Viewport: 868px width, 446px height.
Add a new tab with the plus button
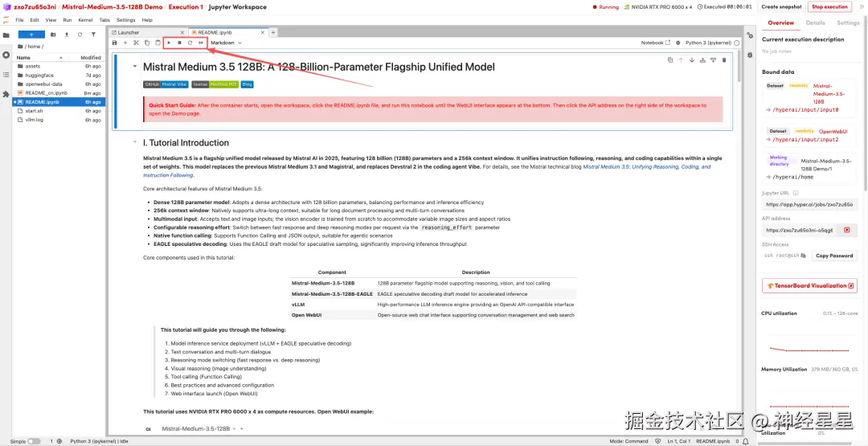click(273, 33)
